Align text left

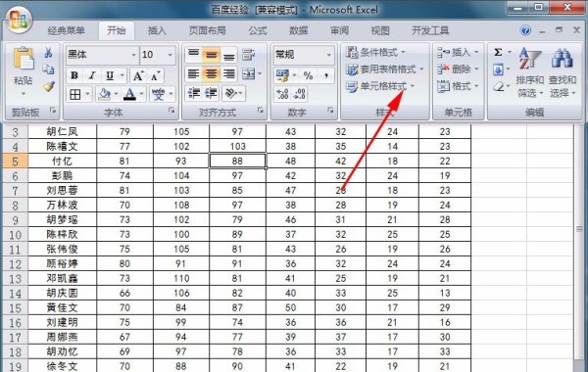(193, 73)
